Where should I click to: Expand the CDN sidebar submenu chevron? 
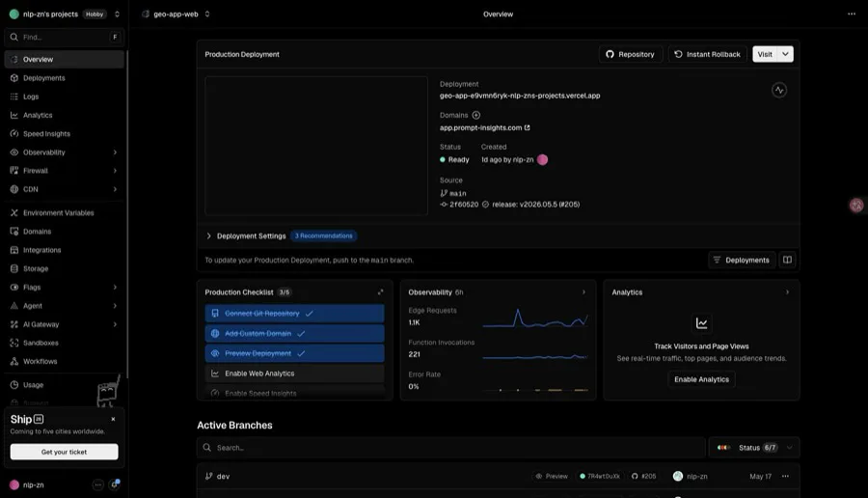pyautogui.click(x=115, y=189)
